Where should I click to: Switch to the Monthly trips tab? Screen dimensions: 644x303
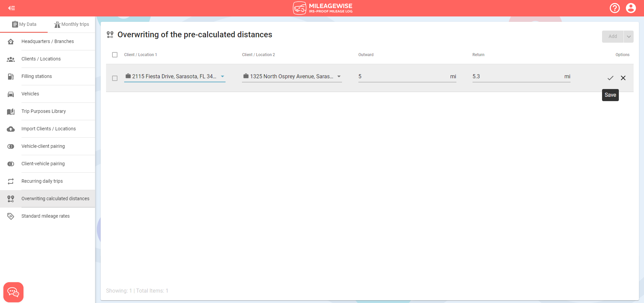point(72,25)
